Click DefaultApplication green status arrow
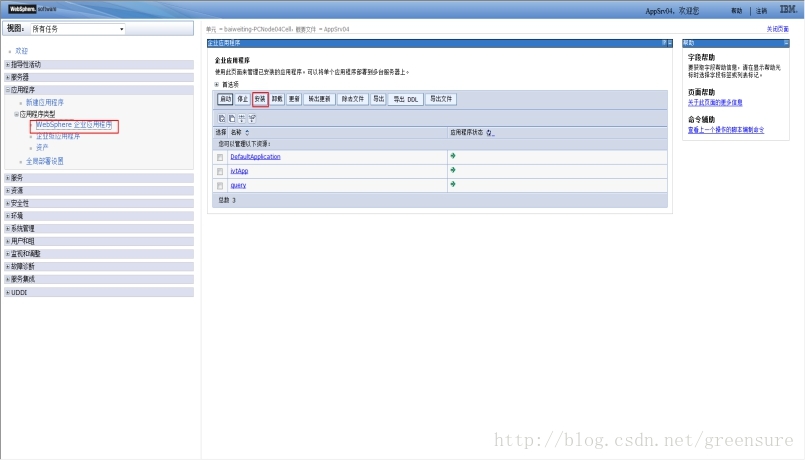The width and height of the screenshot is (805, 460). point(453,156)
